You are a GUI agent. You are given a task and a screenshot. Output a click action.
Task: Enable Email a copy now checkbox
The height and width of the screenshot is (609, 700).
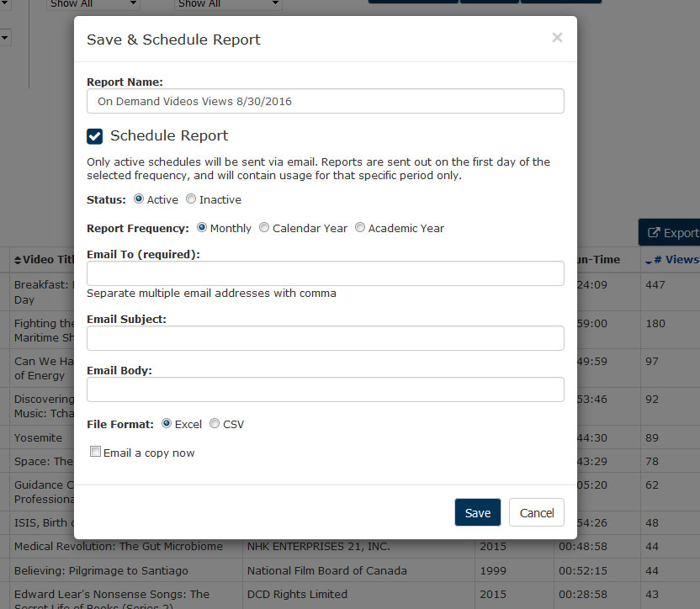95,452
